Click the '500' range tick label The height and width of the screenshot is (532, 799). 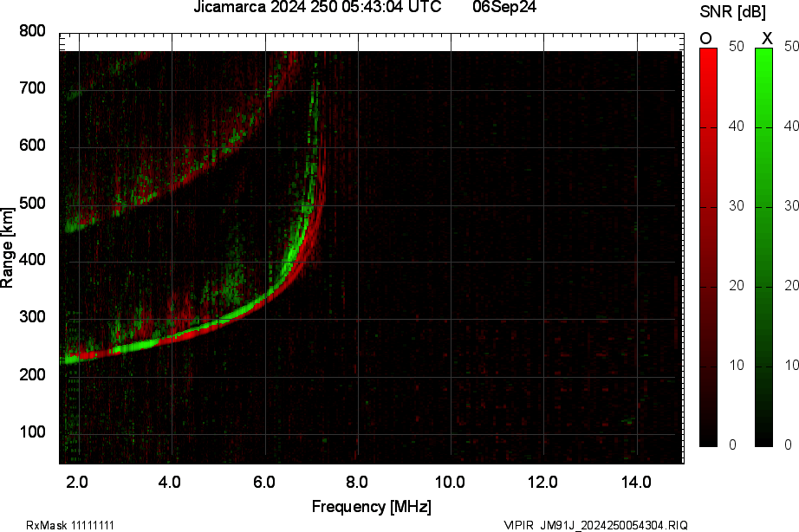(x=32, y=204)
